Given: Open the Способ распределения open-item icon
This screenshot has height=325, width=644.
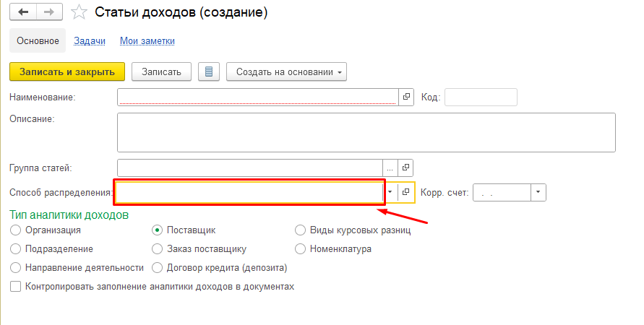Looking at the screenshot, I should [405, 192].
